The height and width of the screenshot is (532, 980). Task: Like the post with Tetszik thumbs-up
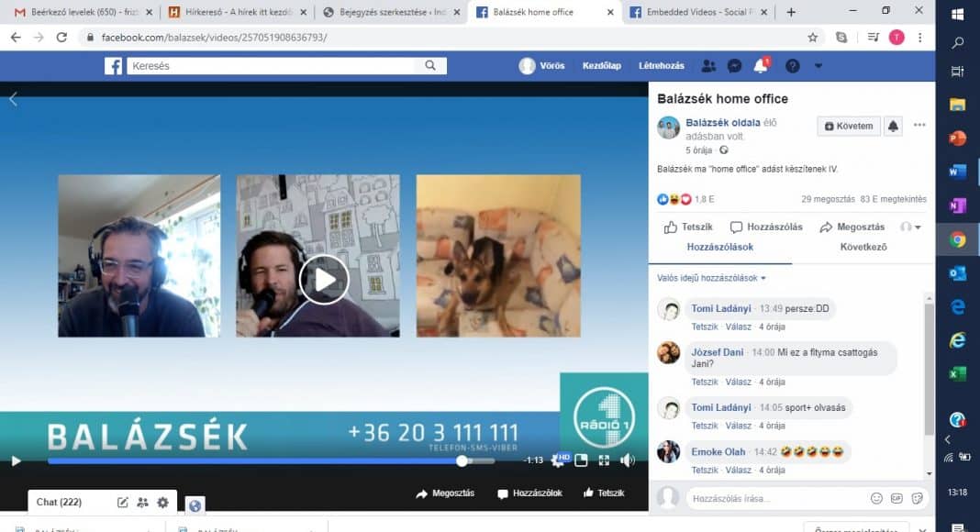click(x=688, y=227)
